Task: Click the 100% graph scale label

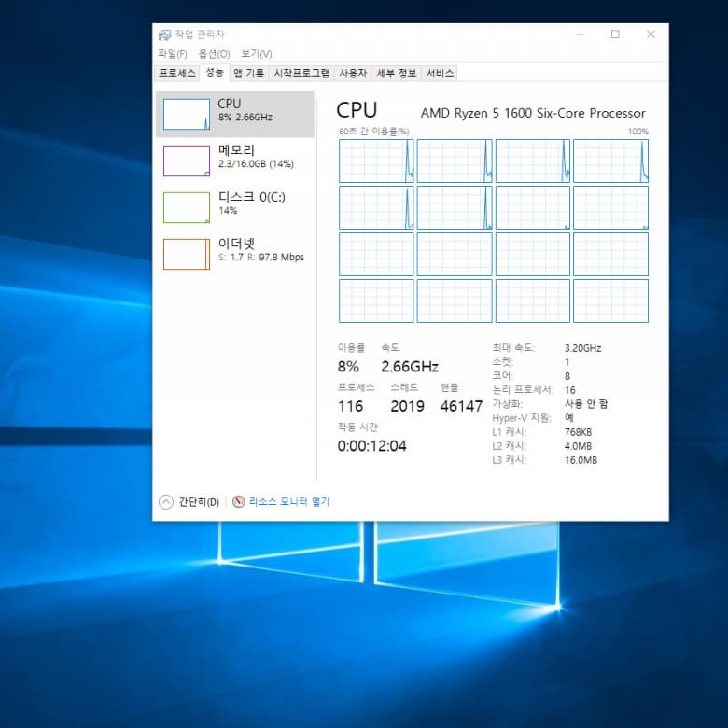Action: click(x=637, y=132)
